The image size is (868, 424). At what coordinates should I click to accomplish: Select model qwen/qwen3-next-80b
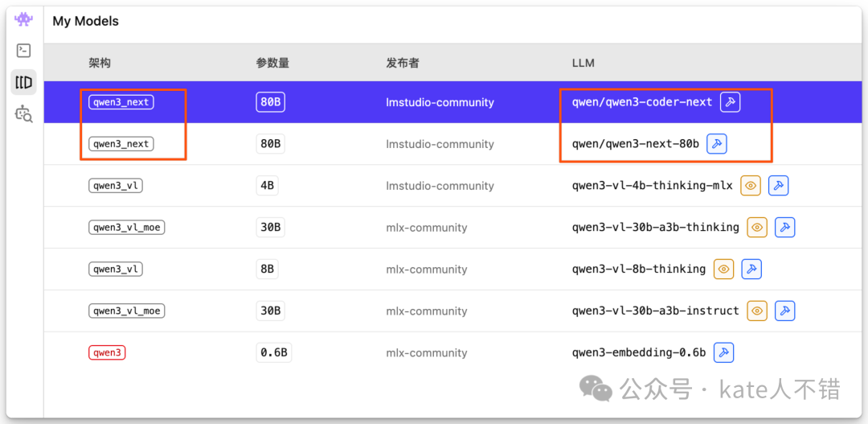(x=636, y=144)
